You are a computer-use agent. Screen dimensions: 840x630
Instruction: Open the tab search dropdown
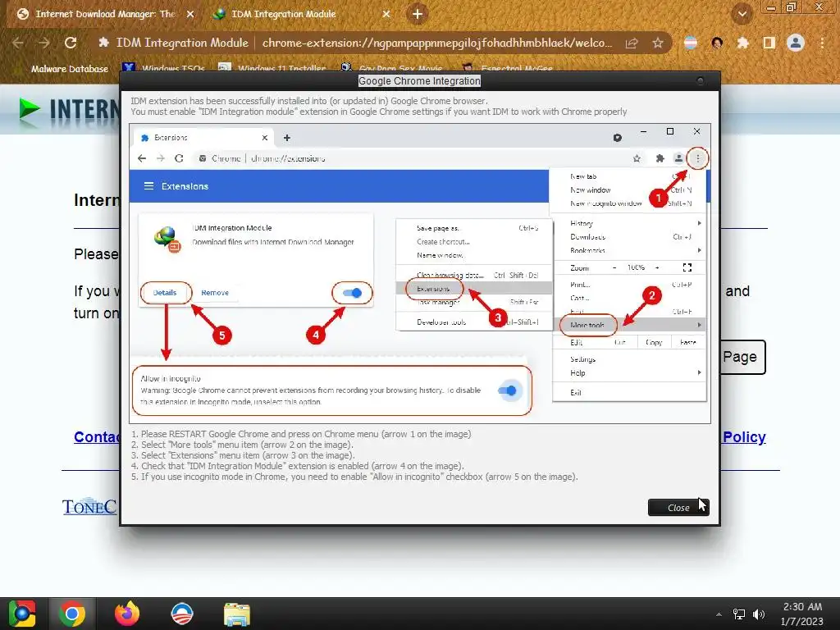[742, 14]
